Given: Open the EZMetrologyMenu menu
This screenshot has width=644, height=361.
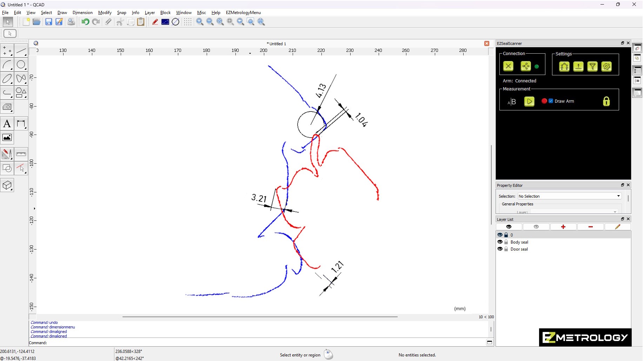Looking at the screenshot, I should point(243,13).
